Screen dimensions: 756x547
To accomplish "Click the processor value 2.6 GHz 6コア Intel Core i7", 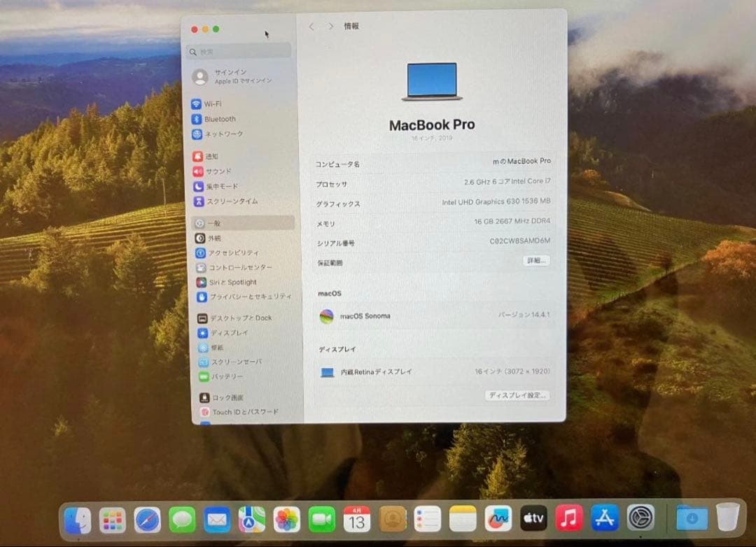I will click(x=507, y=182).
